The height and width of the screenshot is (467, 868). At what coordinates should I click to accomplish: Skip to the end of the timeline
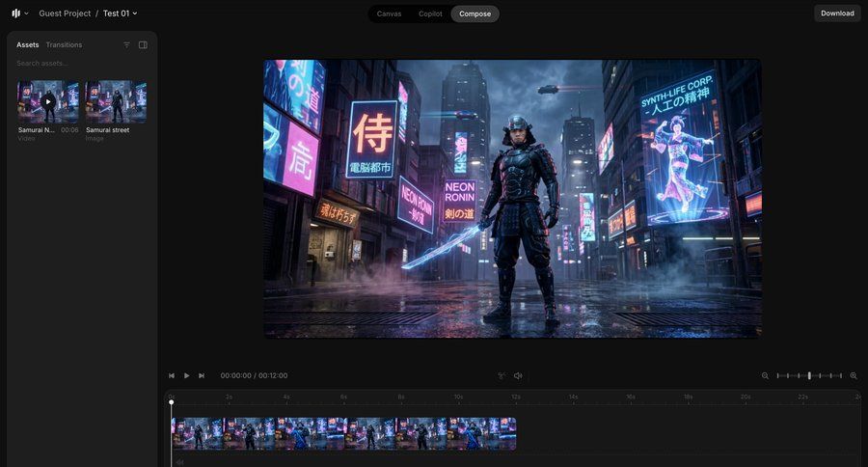coord(202,375)
